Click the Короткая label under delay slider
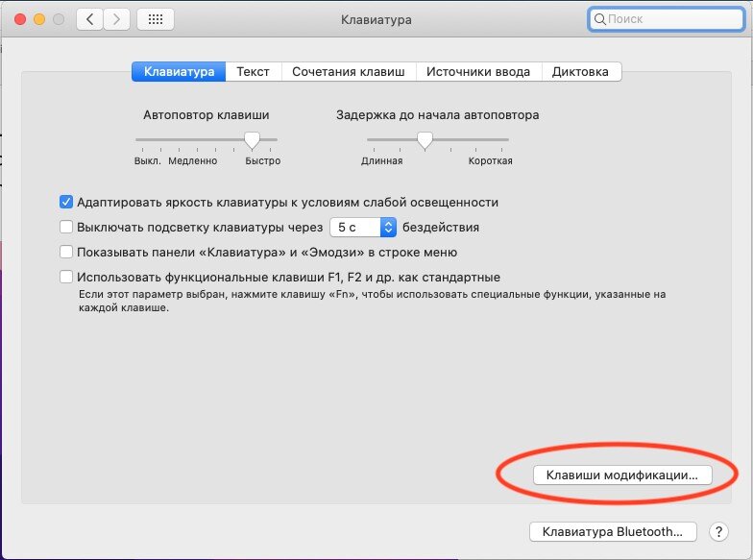 click(x=490, y=161)
